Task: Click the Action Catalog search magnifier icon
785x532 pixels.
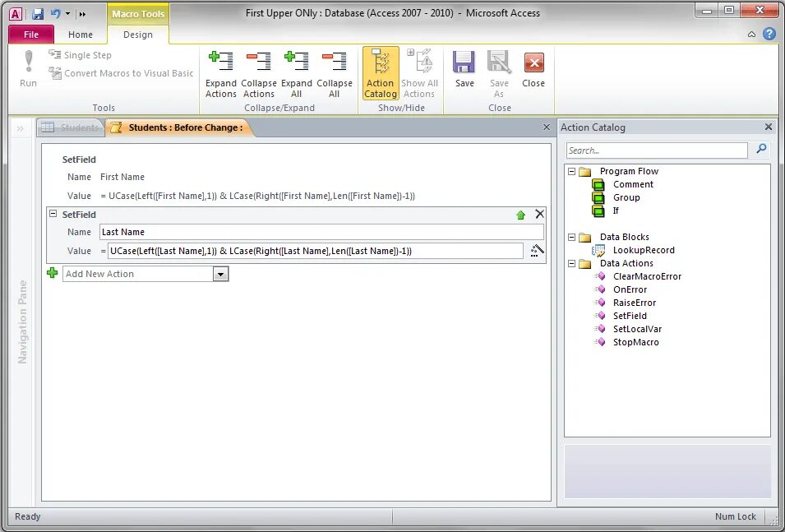Action: tap(761, 149)
